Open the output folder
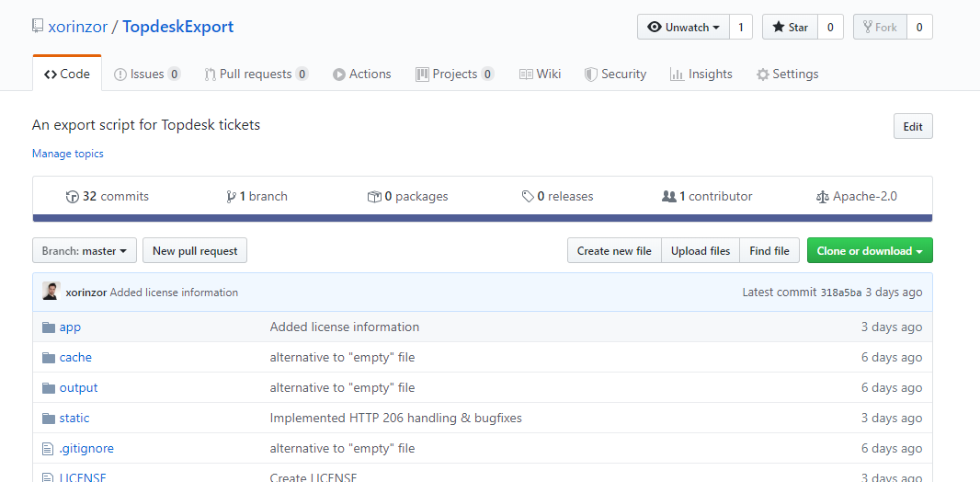This screenshot has height=482, width=980. click(x=79, y=387)
